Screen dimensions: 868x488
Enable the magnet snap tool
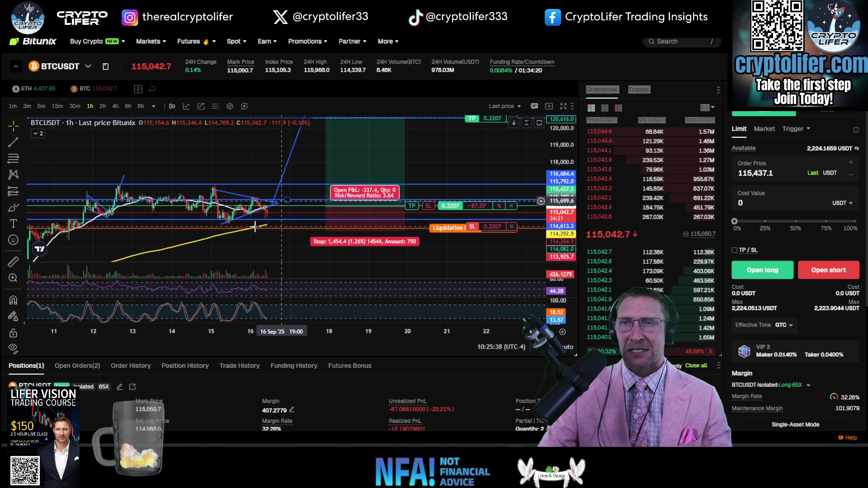[x=13, y=300]
